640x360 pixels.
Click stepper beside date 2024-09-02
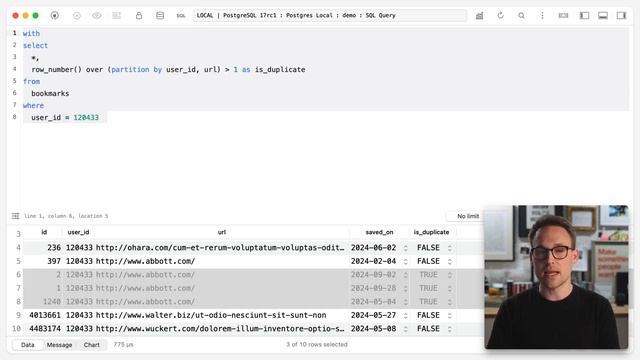tap(405, 275)
